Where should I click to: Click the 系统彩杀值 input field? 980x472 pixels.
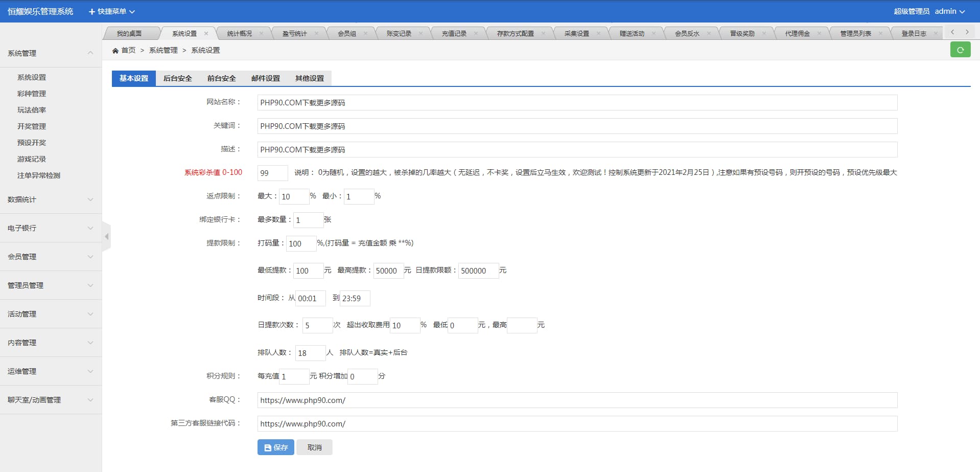pos(272,173)
